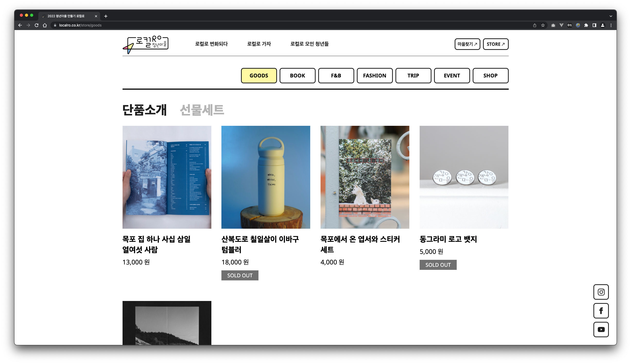Image resolution: width=631 pixels, height=364 pixels.
Task: Open the 로컬로 변화되다 menu item
Action: click(211, 44)
